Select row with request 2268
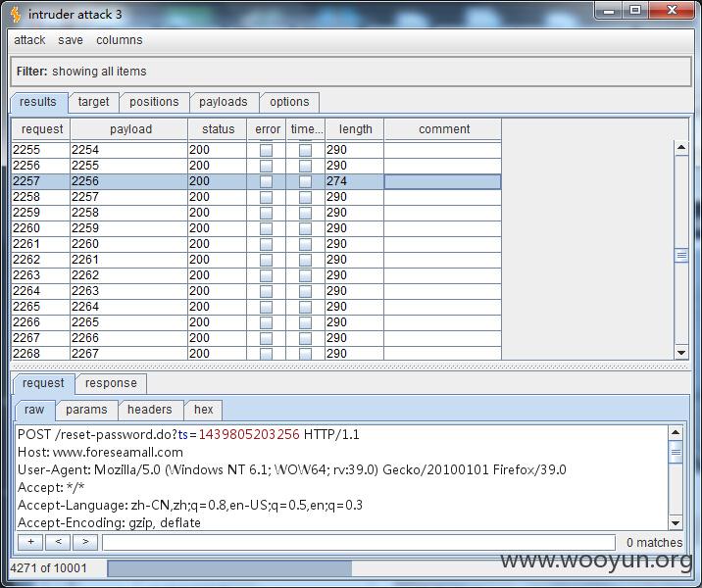Viewport: 702px width, 588px height. point(256,354)
